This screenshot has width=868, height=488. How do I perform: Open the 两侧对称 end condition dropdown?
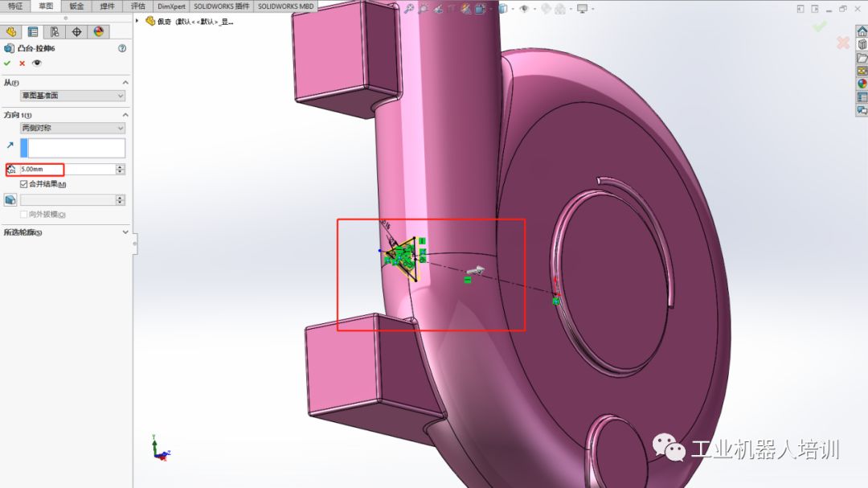tap(72, 128)
